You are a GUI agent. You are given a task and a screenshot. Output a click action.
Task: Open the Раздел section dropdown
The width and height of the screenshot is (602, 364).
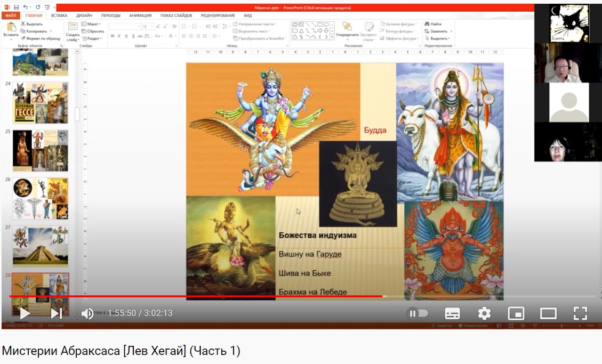point(92,38)
